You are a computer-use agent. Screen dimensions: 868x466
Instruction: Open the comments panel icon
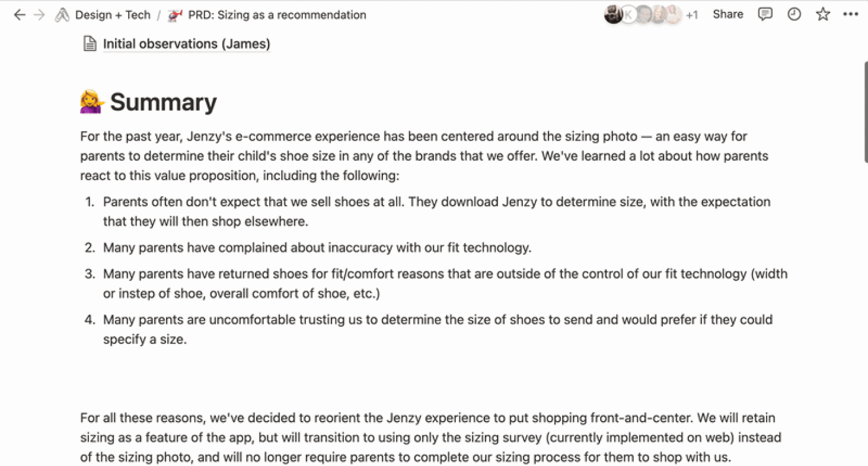click(765, 15)
